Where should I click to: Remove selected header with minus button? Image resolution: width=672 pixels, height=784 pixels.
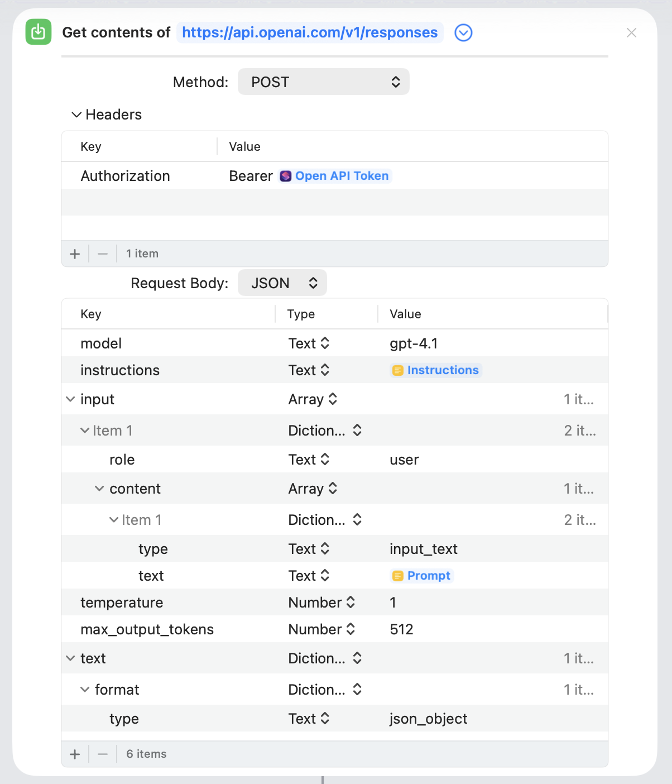[x=103, y=254]
